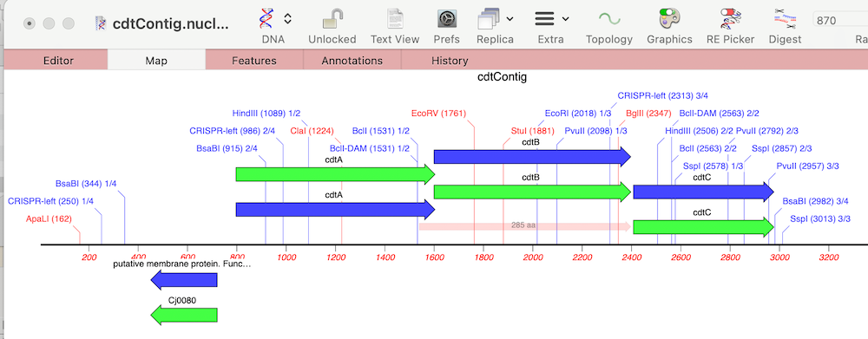Click the EcoRI (2018) 1/3 label
This screenshot has width=868, height=339.
point(578,114)
